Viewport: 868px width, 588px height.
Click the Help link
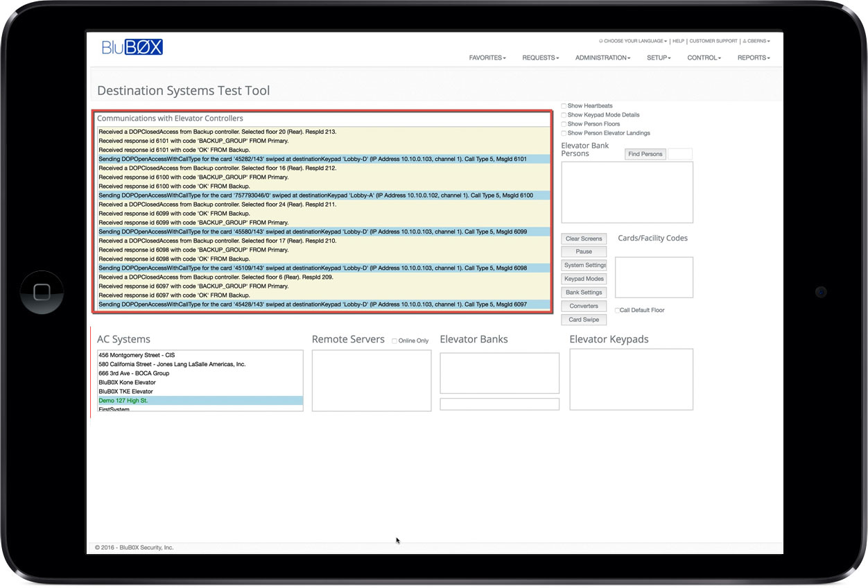[x=678, y=42]
